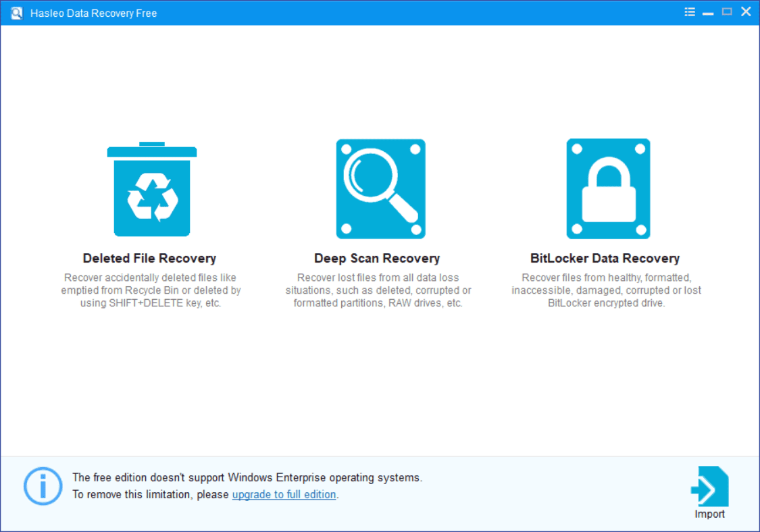The image size is (760, 532).
Task: Click the BitLocker encrypted drive description text
Action: click(606, 290)
